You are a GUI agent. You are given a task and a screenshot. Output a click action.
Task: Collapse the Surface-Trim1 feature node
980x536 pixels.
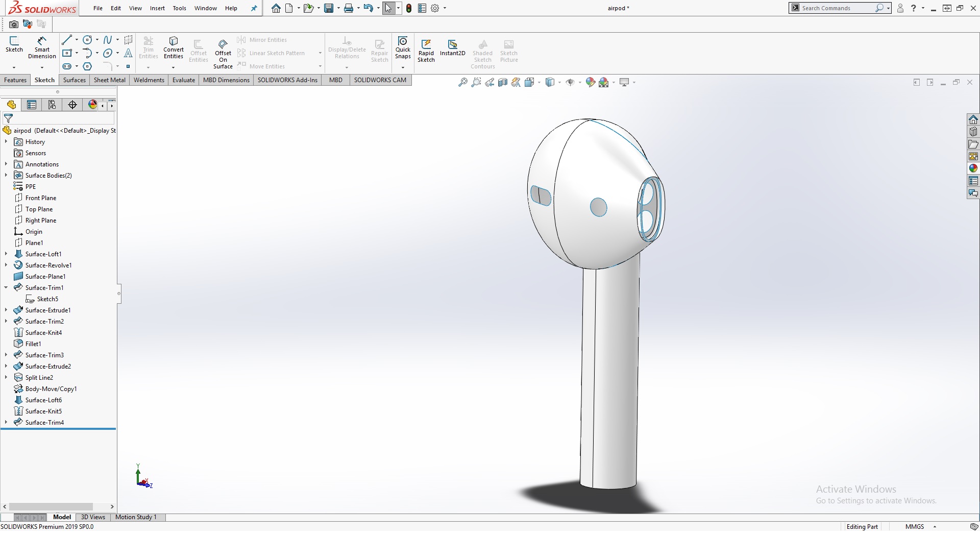[6, 287]
